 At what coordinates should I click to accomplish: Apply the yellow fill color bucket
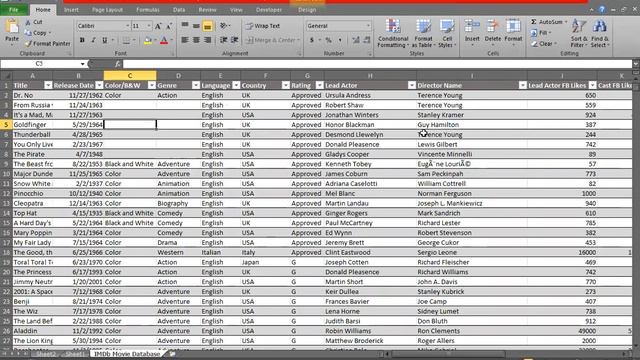tap(148, 40)
